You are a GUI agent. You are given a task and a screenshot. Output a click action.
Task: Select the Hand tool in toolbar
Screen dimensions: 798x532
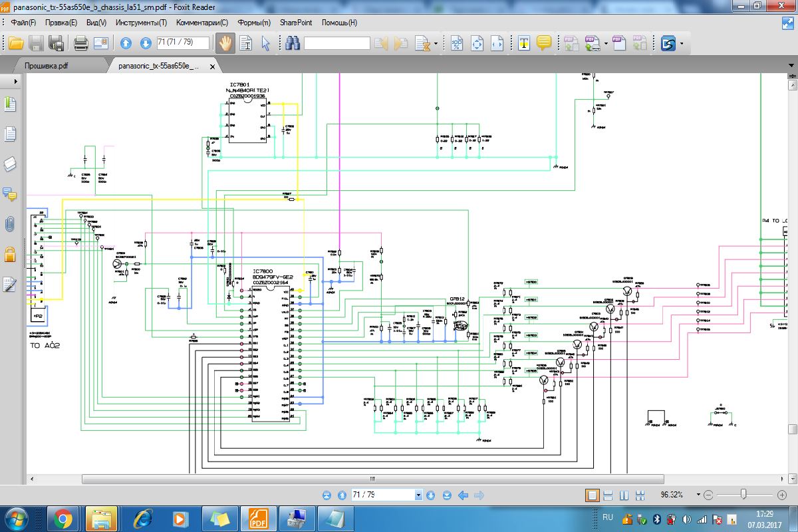pyautogui.click(x=225, y=44)
